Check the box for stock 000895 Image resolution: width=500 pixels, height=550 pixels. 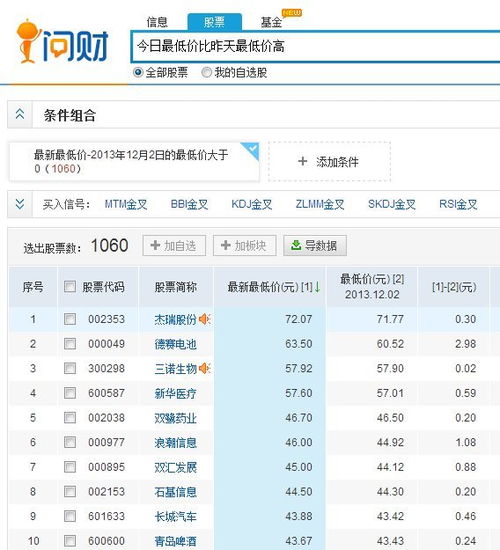[x=70, y=467]
